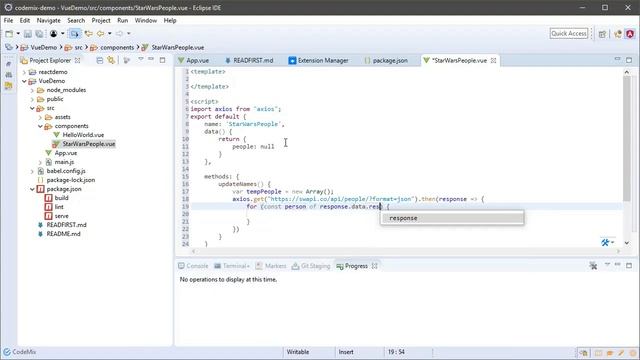Click the editor vertical scrollbar thumb
This screenshot has height=360, width=640.
coord(627,139)
